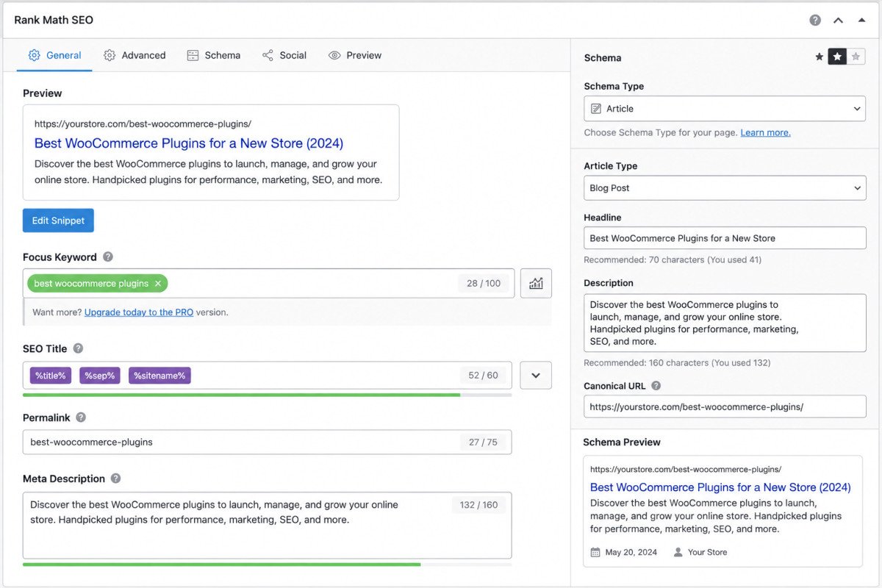Click 'Recommended: 70 characters (You used 41)' text

click(x=673, y=260)
